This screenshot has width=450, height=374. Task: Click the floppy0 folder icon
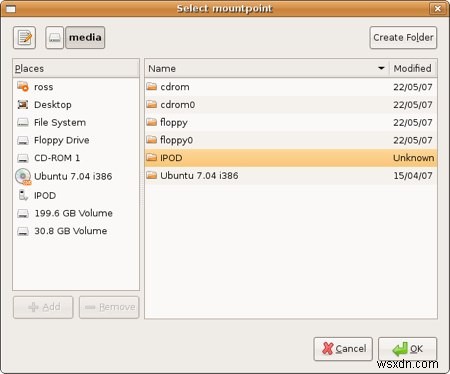pos(152,140)
